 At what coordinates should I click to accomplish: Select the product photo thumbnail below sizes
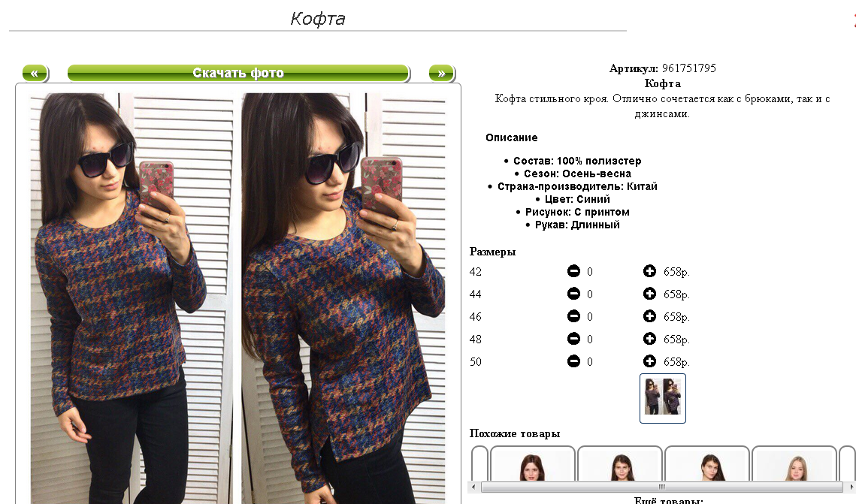click(x=662, y=398)
